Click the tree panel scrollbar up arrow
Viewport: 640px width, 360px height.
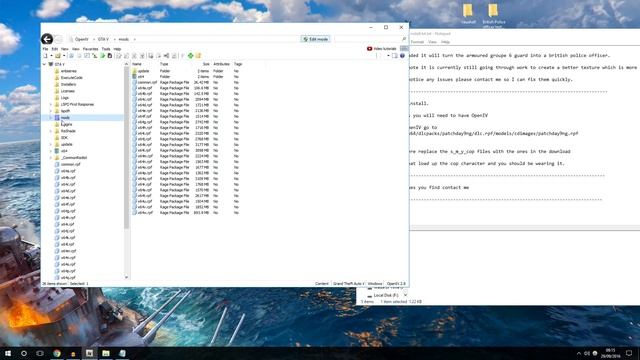(x=127, y=64)
